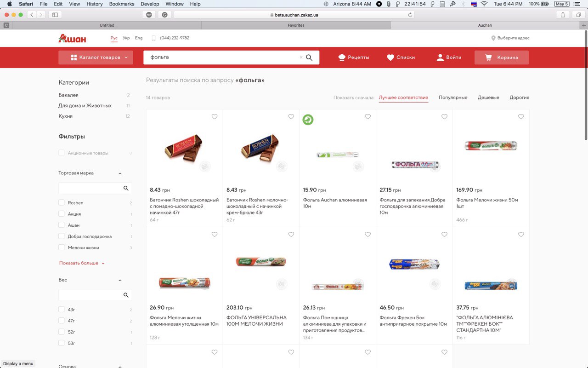Click the Ашан logo
This screenshot has width=588, height=368.
click(72, 39)
